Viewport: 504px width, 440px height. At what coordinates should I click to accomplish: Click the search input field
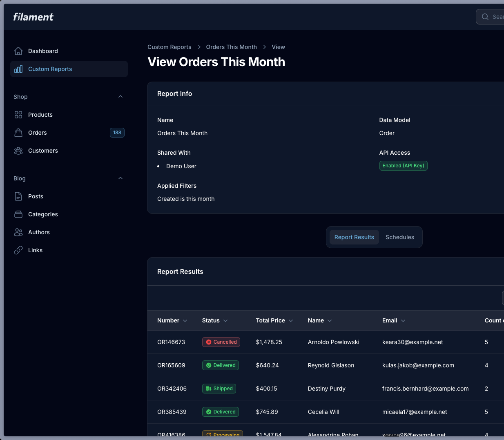point(492,17)
